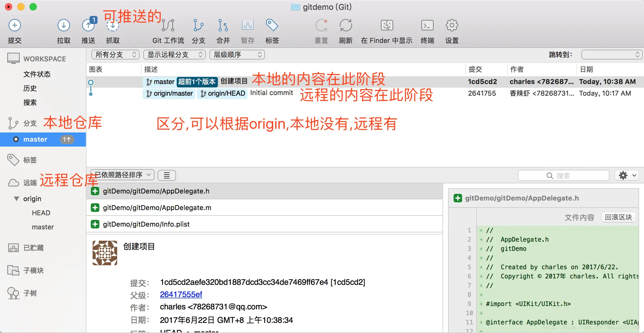
Task: Click the 刷新 refresh icon
Action: (x=346, y=25)
